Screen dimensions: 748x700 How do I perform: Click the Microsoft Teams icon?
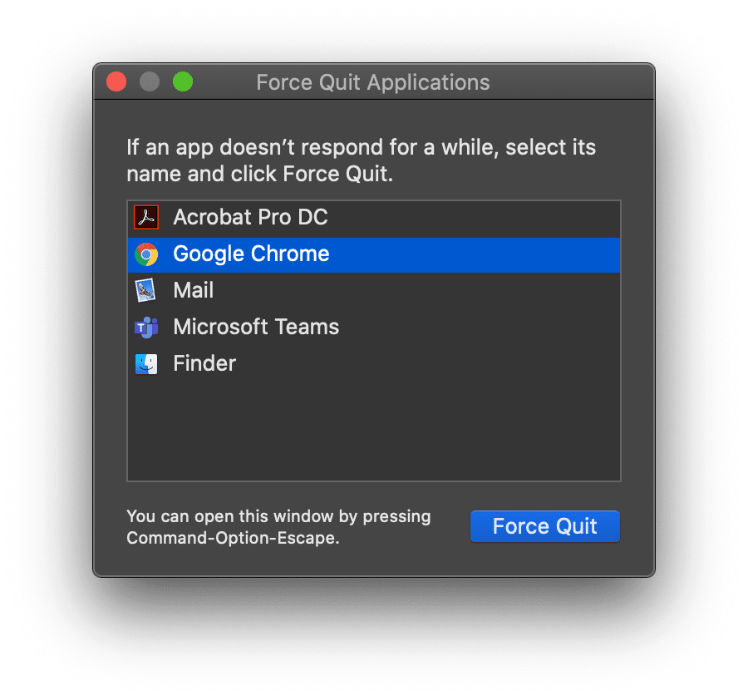tap(148, 327)
